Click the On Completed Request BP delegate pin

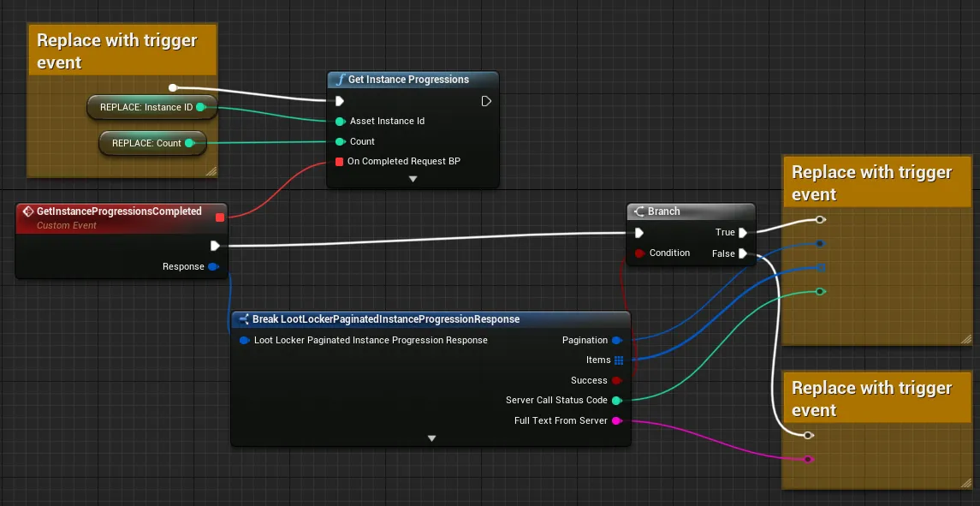340,161
